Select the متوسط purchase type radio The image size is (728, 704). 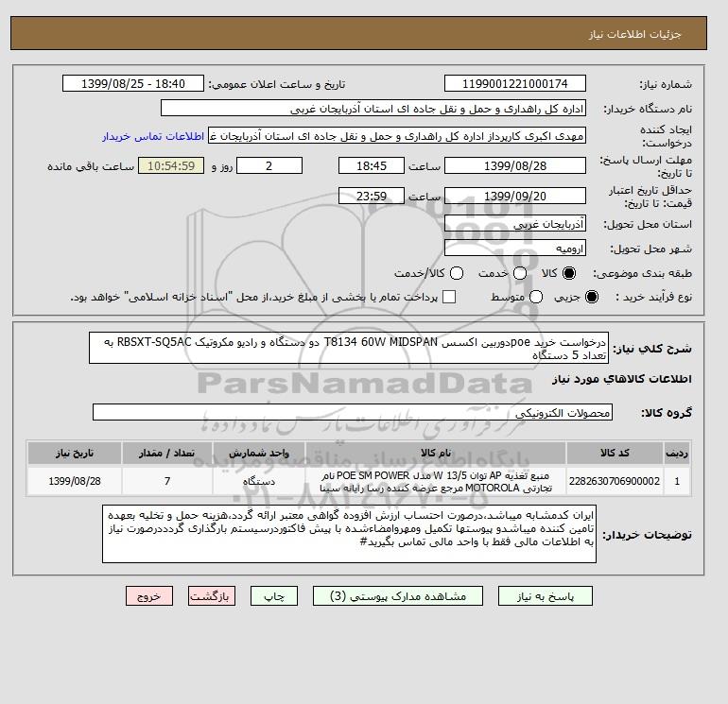(536, 297)
